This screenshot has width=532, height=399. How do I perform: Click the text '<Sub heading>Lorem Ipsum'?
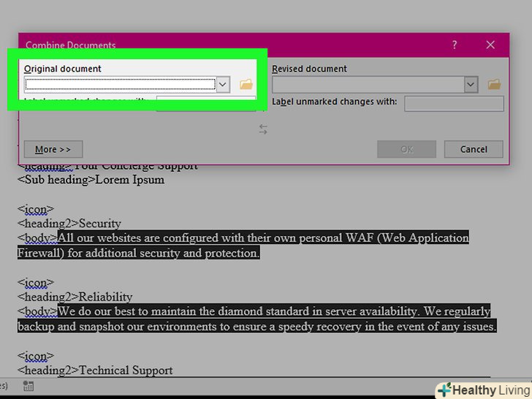point(91,180)
